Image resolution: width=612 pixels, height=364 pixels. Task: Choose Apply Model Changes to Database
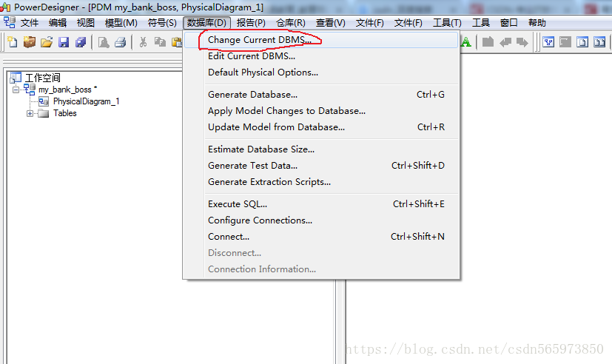(320, 111)
